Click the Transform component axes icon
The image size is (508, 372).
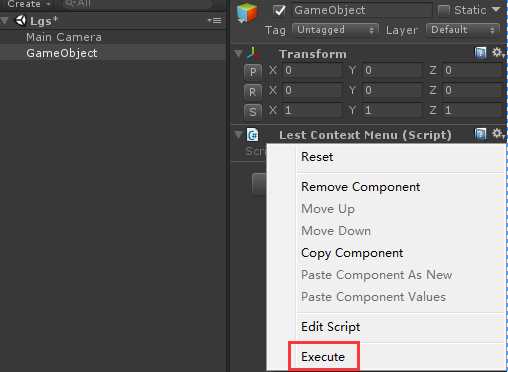pyautogui.click(x=253, y=53)
